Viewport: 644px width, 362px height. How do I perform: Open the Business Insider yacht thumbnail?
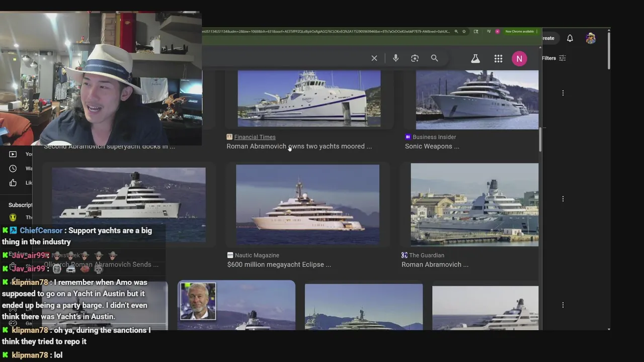click(477, 100)
